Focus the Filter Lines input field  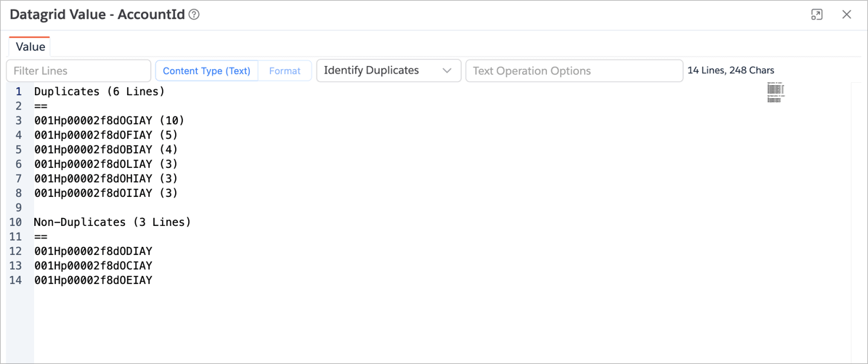pyautogui.click(x=78, y=70)
